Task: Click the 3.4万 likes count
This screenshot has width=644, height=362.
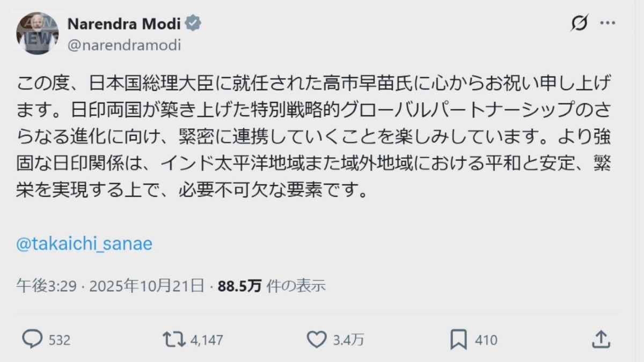Action: 349,340
